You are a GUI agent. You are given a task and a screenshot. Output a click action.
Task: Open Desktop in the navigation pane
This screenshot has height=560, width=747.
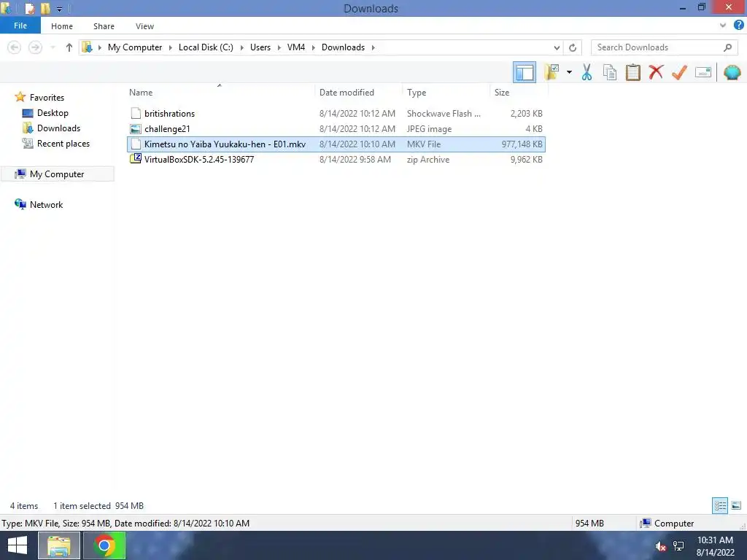[53, 113]
